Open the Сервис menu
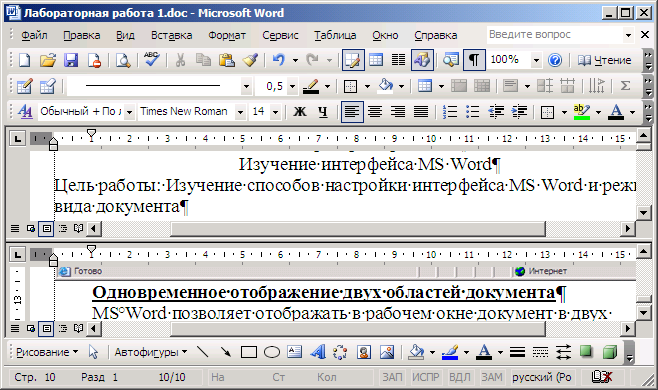 coord(280,35)
